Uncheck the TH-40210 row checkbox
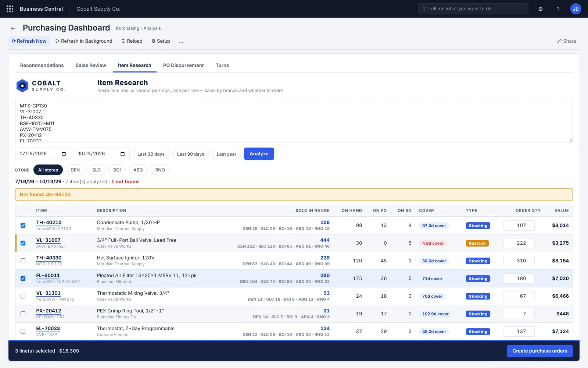Image resolution: width=588 pixels, height=368 pixels. 23,225
